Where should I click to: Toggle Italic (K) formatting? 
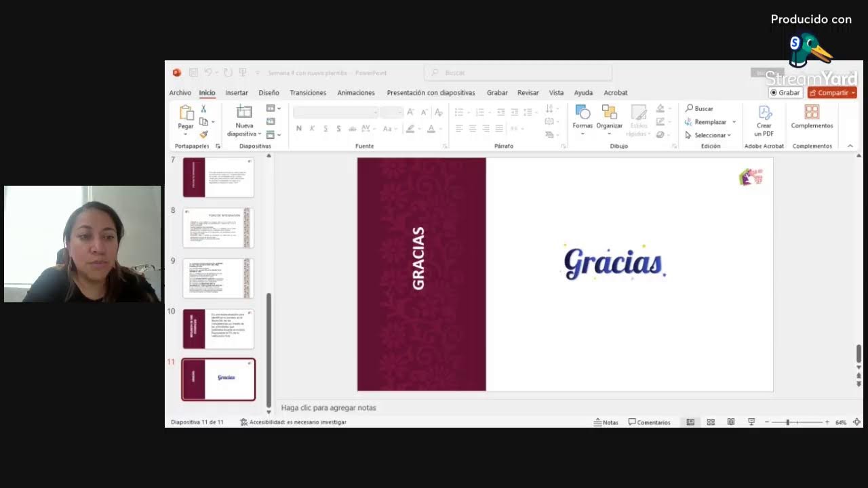312,128
